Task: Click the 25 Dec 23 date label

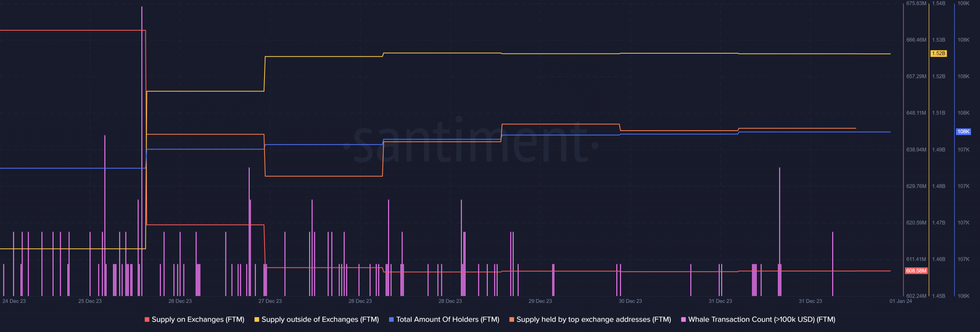Action: 90,301
